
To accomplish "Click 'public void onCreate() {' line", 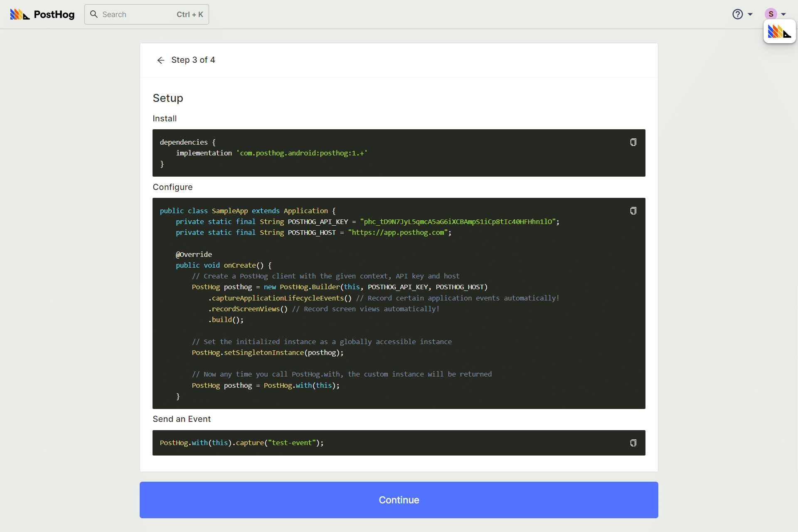I will [x=224, y=265].
